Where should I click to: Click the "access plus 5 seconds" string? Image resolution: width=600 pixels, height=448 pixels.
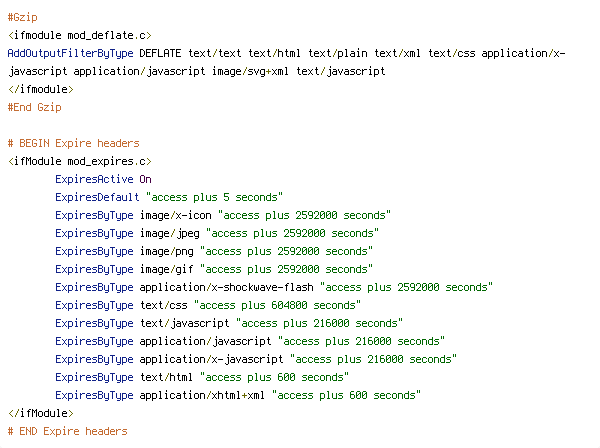[214, 197]
